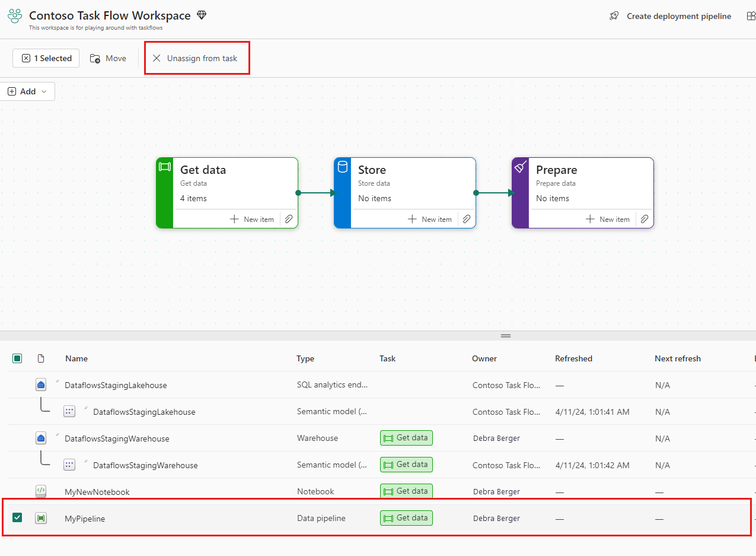This screenshot has height=556, width=756.
Task: Click the attach item paperclip on Get data card
Action: [x=288, y=219]
